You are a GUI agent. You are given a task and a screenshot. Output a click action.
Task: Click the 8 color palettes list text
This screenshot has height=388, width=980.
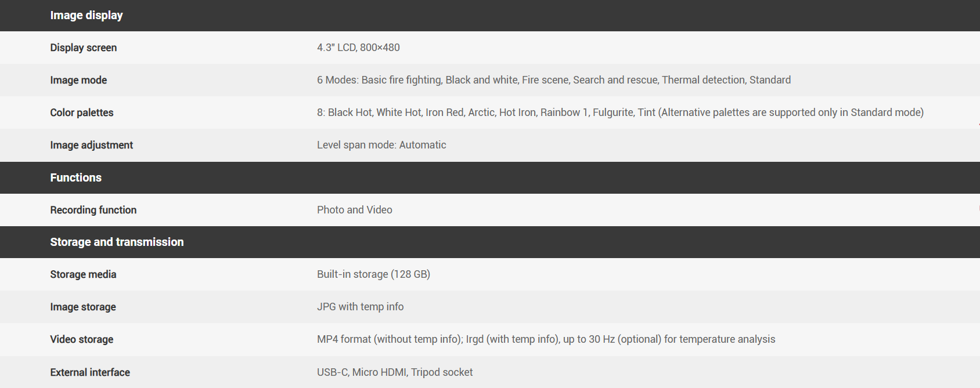click(x=619, y=113)
